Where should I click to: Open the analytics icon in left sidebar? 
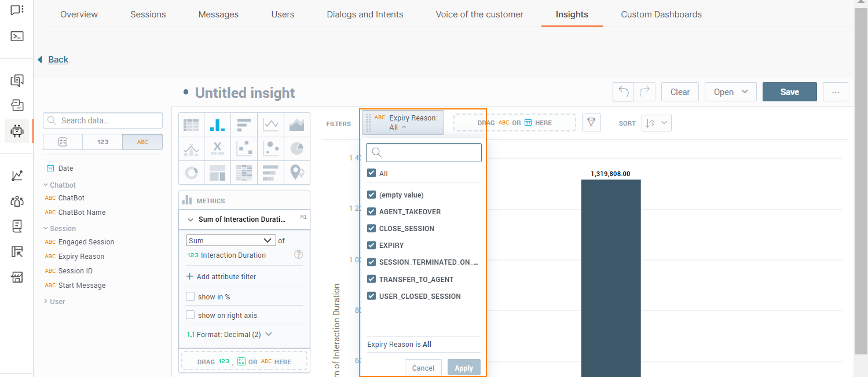click(16, 175)
